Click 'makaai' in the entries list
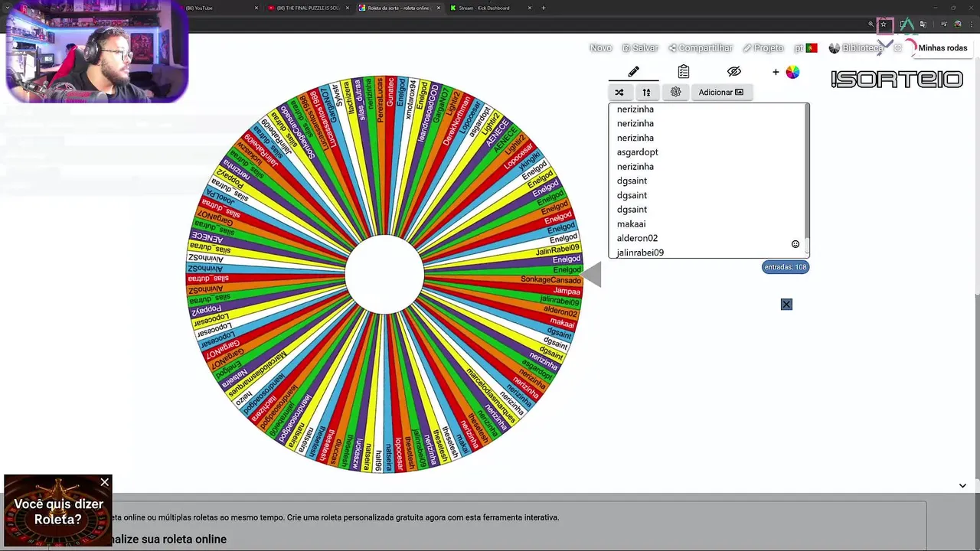980x551 pixels. [x=632, y=223]
